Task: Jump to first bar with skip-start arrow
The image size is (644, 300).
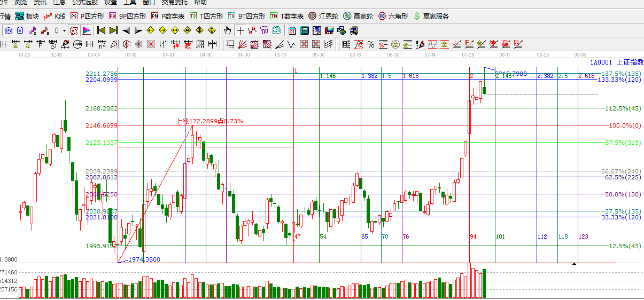Action: pyautogui.click(x=101, y=30)
